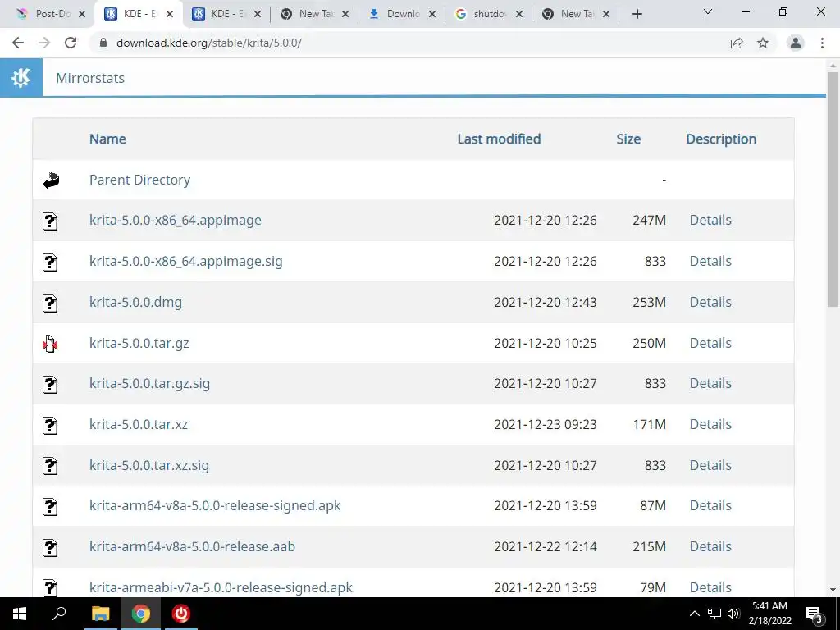Sort the listing by Description column
Viewport: 840px width, 630px height.
(x=721, y=139)
